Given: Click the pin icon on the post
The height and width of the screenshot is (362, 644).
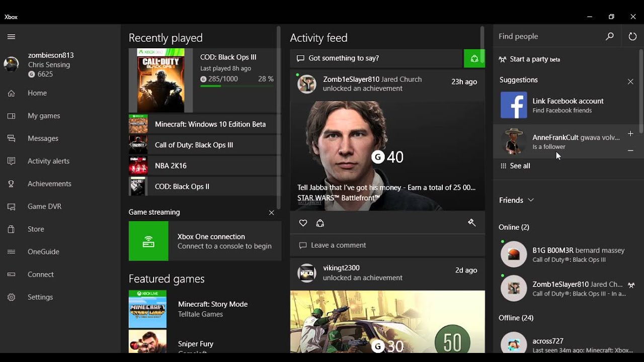Looking at the screenshot, I should click(471, 222).
